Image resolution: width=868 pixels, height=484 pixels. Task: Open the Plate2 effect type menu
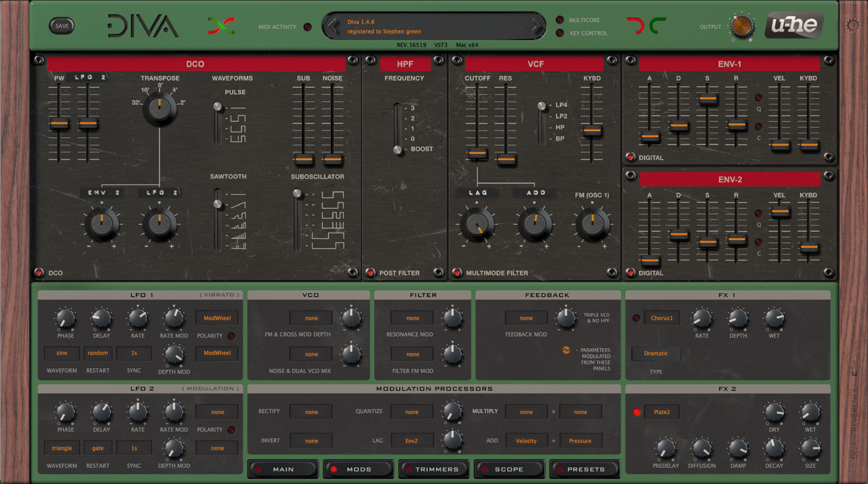662,412
